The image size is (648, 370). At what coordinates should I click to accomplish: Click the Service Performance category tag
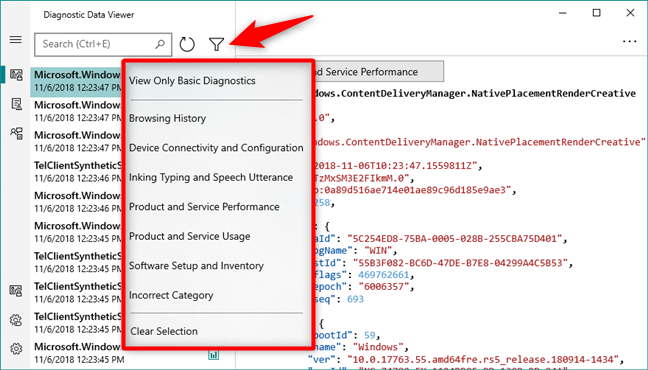(x=378, y=72)
